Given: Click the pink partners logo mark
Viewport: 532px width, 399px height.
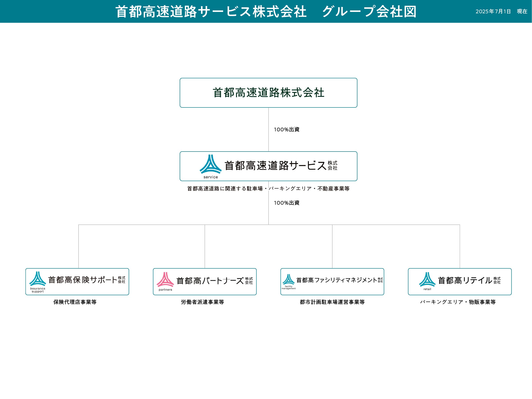Looking at the screenshot, I should tap(165, 279).
